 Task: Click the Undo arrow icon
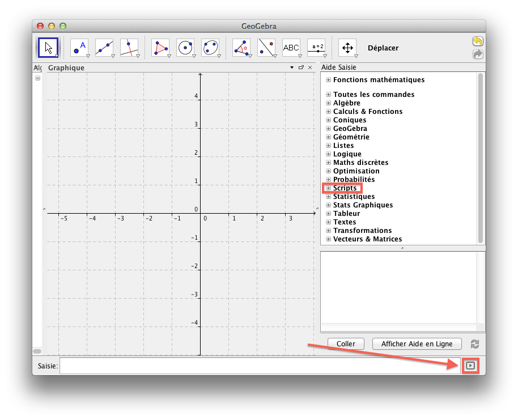[x=478, y=41]
